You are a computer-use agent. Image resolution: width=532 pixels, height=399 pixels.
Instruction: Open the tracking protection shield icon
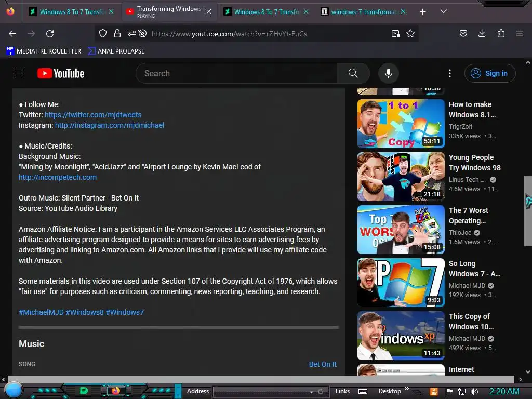(x=103, y=33)
